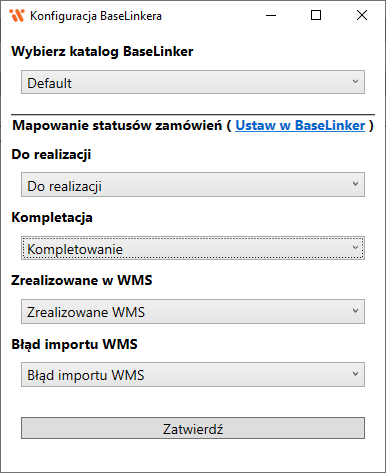Screen dimensions: 386x473
Task: Open the Błąd importu WMS dropdown
Action: coord(193,375)
